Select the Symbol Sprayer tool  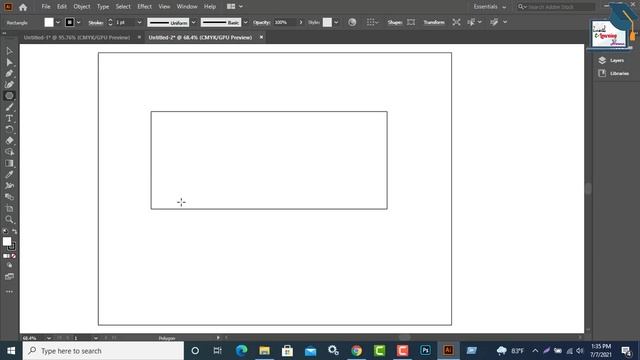[x=9, y=186]
